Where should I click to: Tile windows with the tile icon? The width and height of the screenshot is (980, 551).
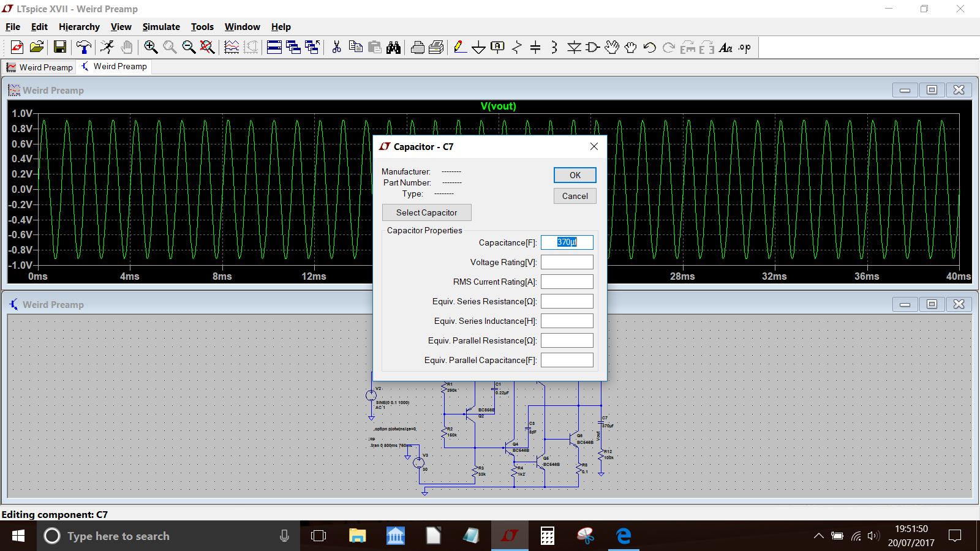coord(274,47)
